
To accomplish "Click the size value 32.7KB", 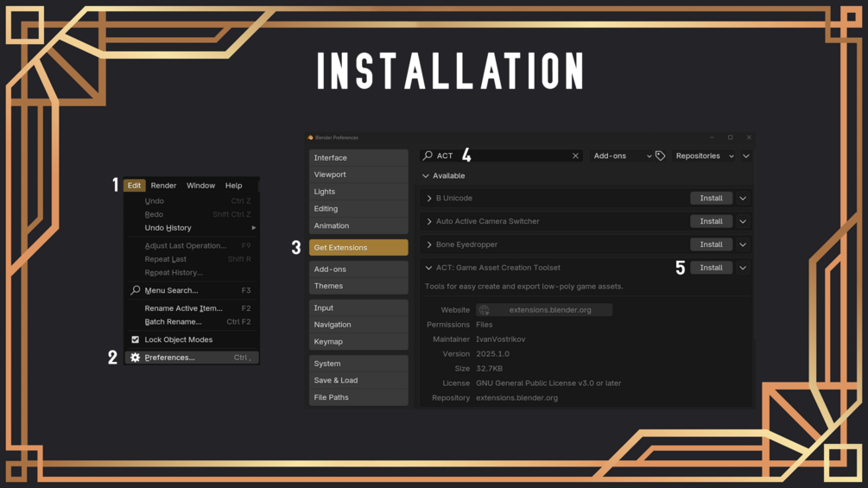I will (490, 369).
